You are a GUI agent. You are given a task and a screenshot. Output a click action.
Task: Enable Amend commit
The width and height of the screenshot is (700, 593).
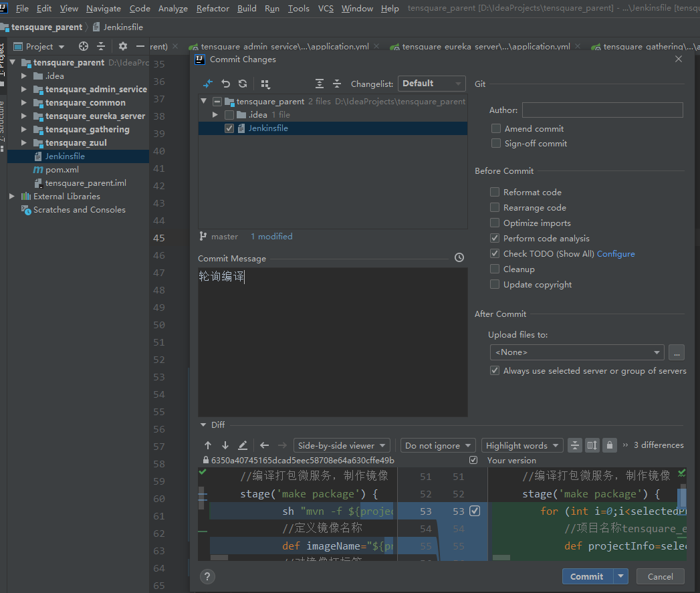[495, 128]
